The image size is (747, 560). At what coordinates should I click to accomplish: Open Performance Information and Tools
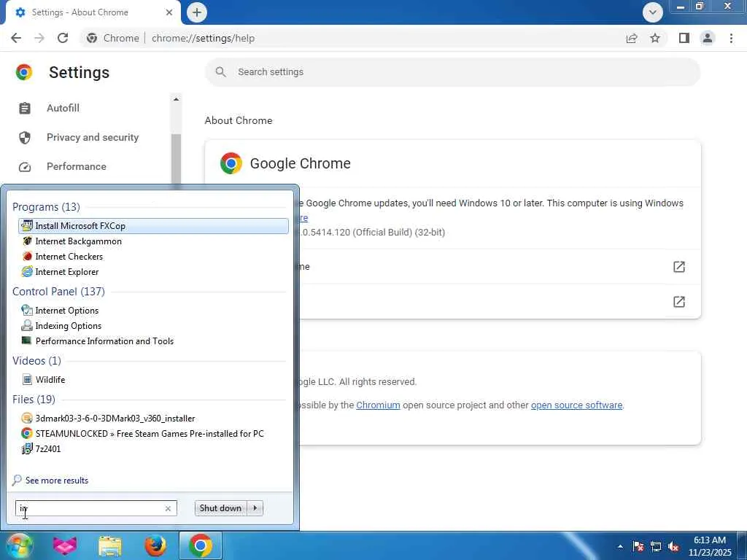point(153,341)
